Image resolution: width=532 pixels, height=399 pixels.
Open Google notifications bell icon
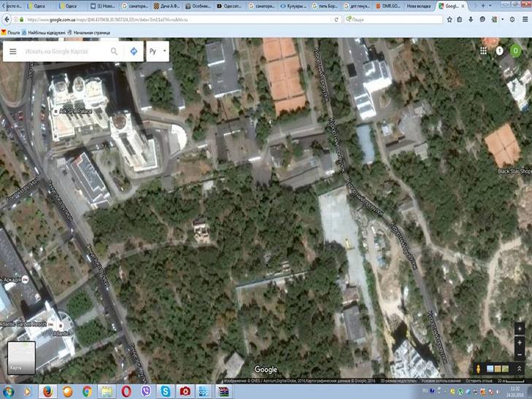(x=499, y=51)
